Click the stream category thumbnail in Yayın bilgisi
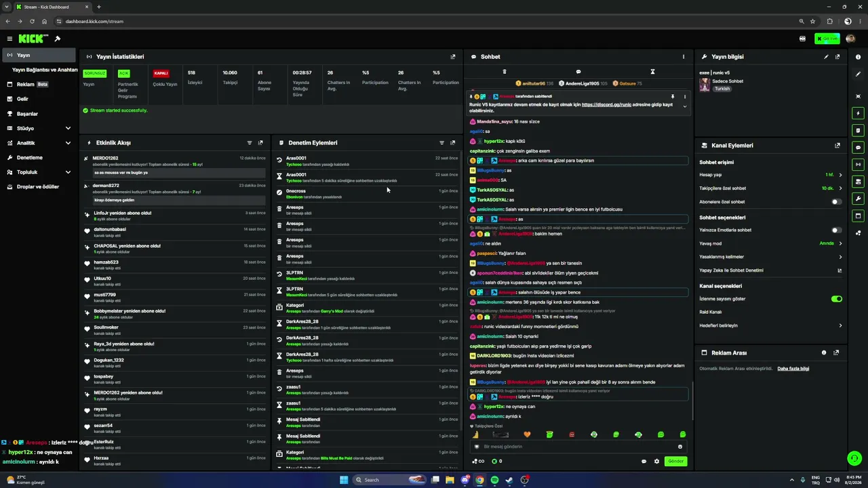868x488 pixels. click(705, 84)
